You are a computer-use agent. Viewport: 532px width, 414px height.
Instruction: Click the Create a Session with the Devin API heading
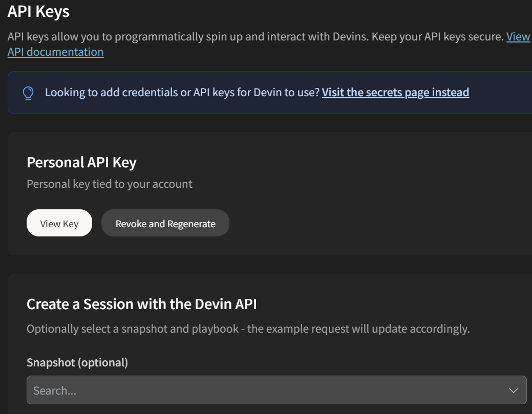click(x=141, y=304)
